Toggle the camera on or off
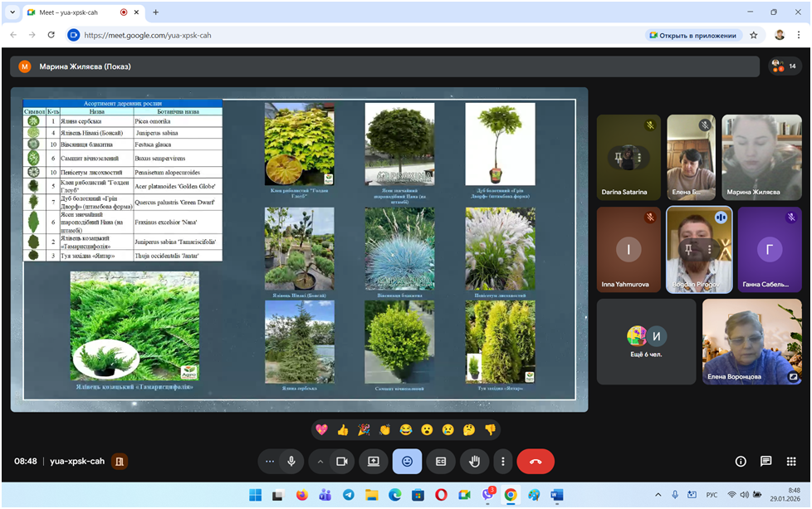The width and height of the screenshot is (812, 509). [x=340, y=461]
